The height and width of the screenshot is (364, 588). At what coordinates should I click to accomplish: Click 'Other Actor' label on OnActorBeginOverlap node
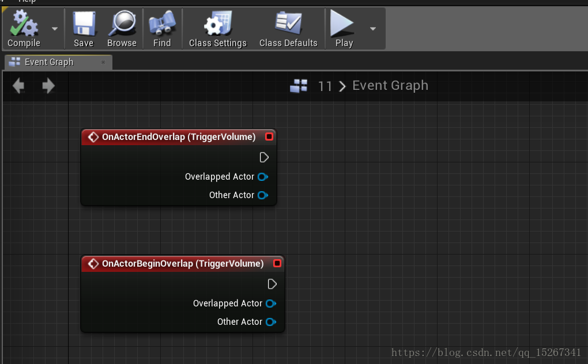(x=240, y=322)
